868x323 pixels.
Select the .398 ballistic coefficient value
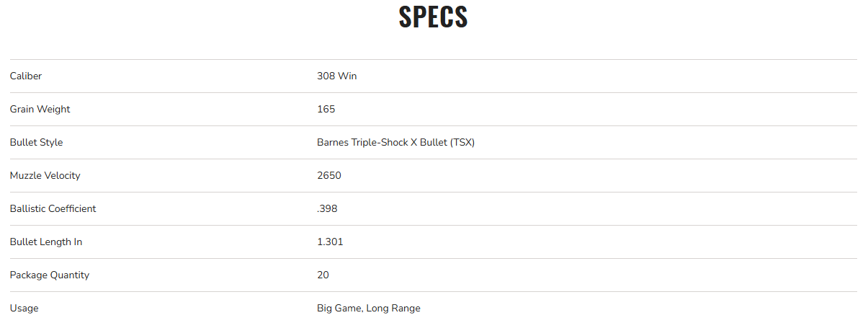point(327,208)
